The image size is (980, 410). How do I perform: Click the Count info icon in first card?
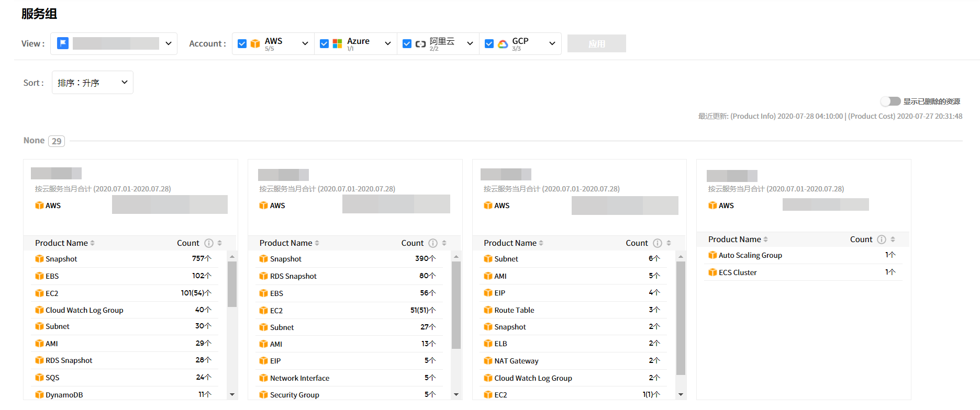(x=209, y=243)
